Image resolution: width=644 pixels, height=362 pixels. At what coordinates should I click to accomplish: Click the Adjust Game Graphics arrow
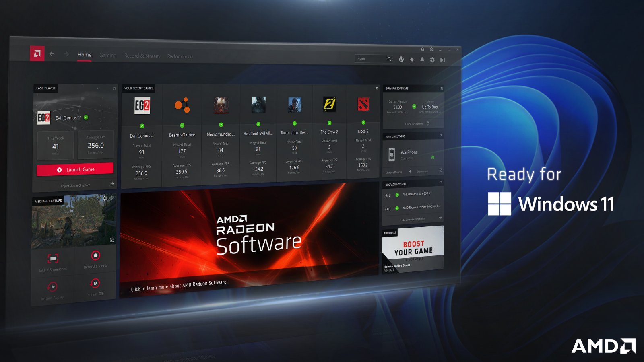112,184
